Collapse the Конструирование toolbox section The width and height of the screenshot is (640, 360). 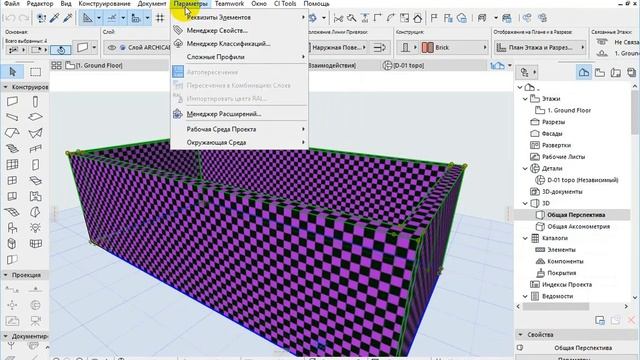[x=5, y=87]
